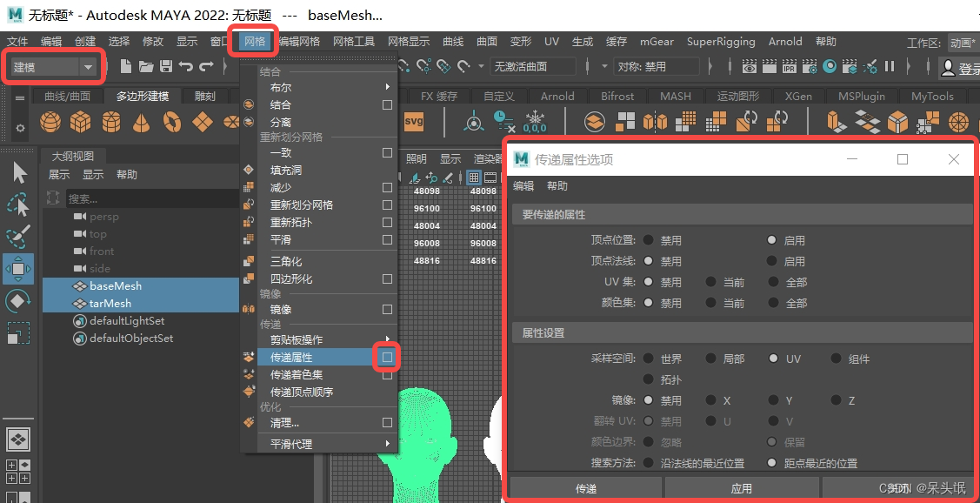Click the Combine meshes shelf icon
The height and width of the screenshot is (503, 980).
[595, 121]
